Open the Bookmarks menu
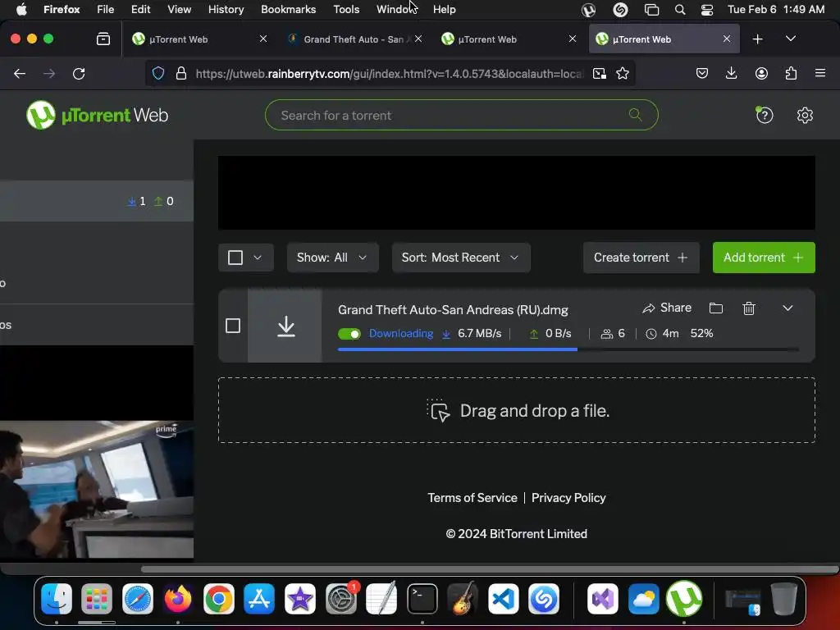 (288, 10)
